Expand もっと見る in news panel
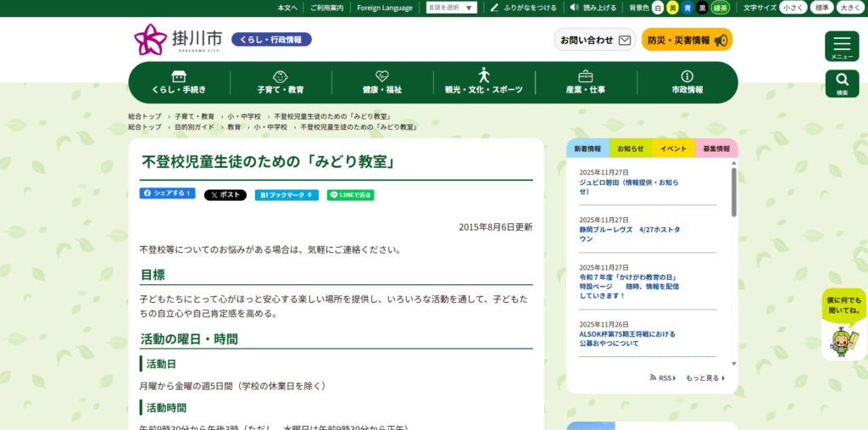 point(704,378)
